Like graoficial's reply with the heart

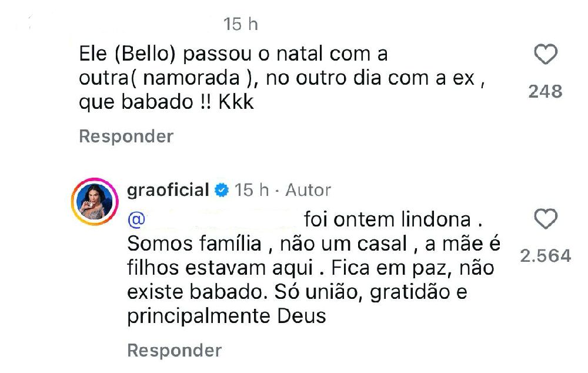click(x=545, y=220)
